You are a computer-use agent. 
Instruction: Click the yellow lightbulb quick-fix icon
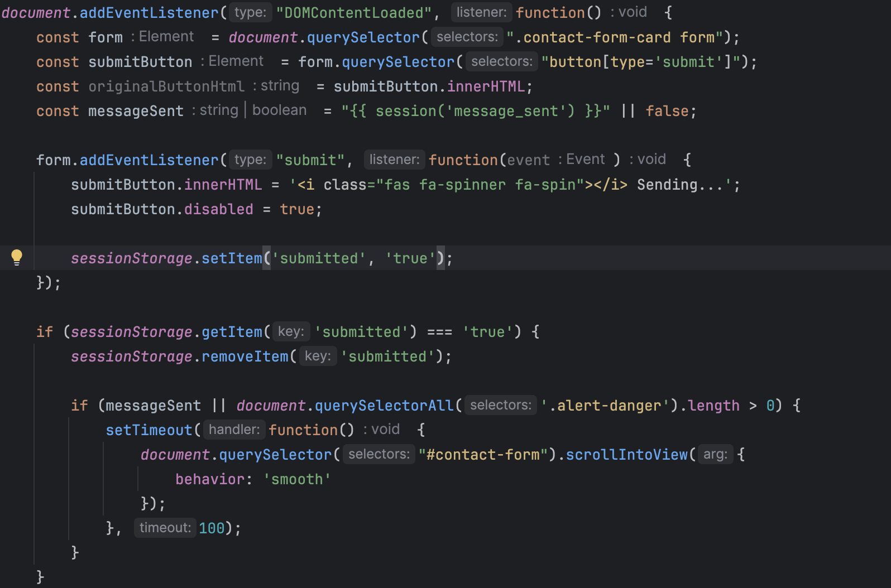point(17,257)
